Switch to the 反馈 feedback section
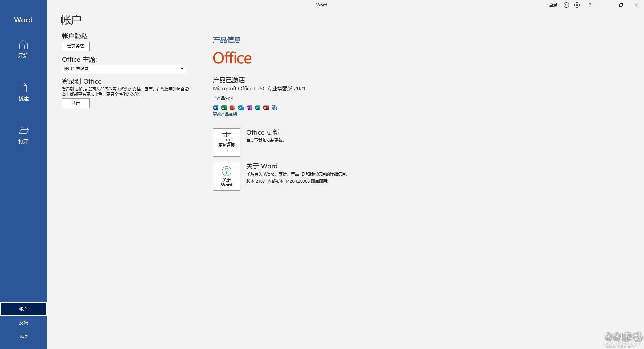This screenshot has height=349, width=644. point(23,322)
